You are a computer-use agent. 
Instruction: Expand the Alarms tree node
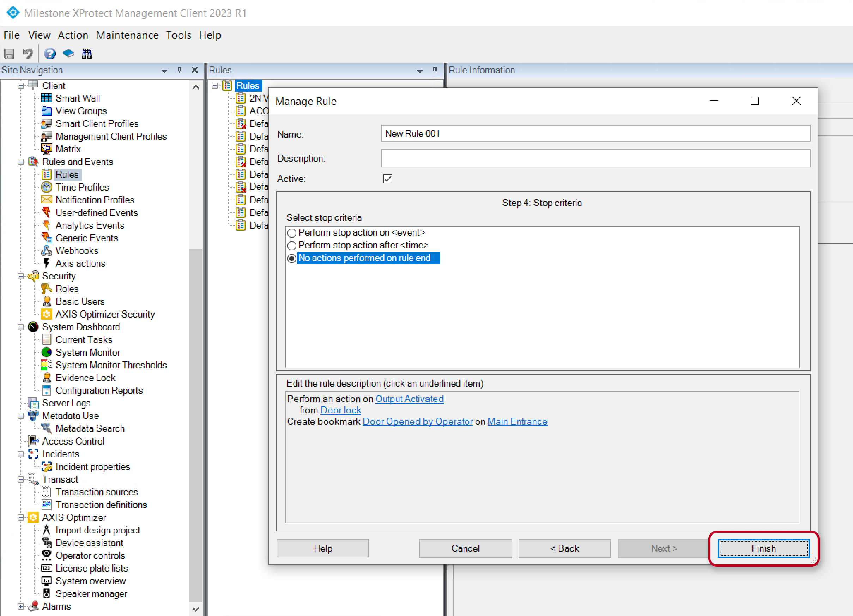click(21, 606)
